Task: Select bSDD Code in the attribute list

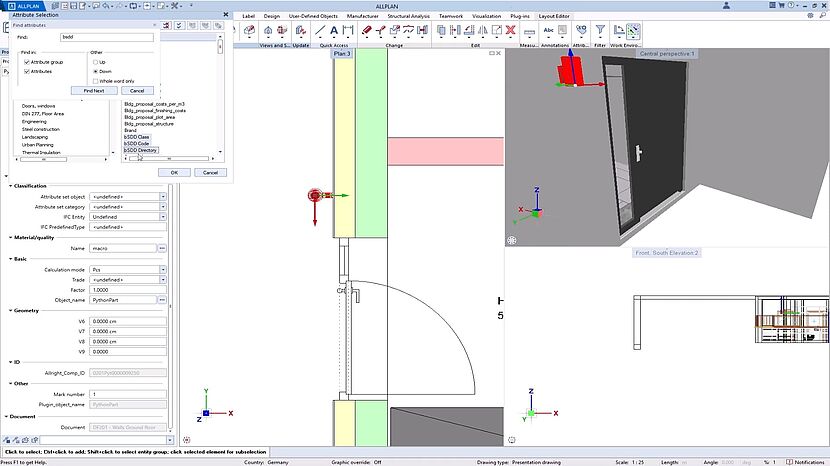Action: coord(136,143)
